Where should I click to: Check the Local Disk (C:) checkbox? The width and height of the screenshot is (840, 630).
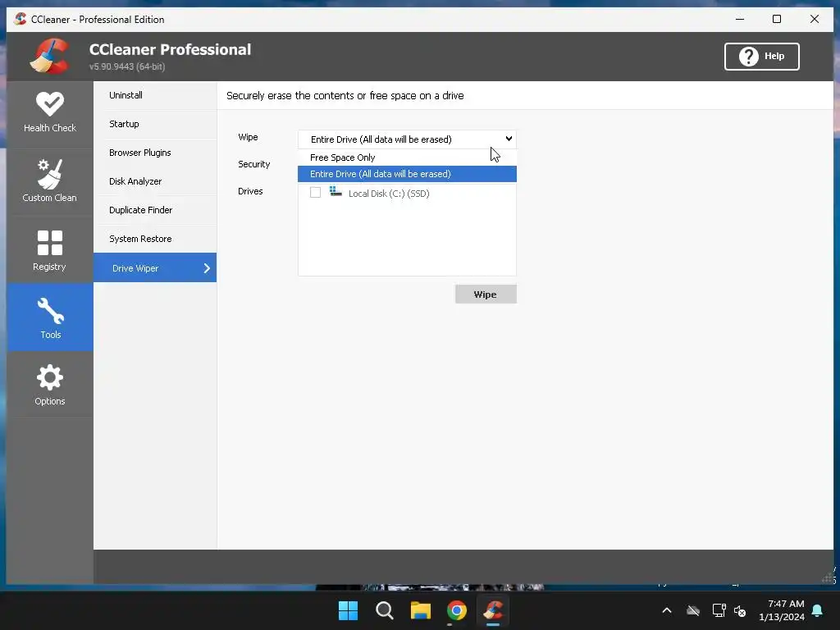[x=316, y=192]
